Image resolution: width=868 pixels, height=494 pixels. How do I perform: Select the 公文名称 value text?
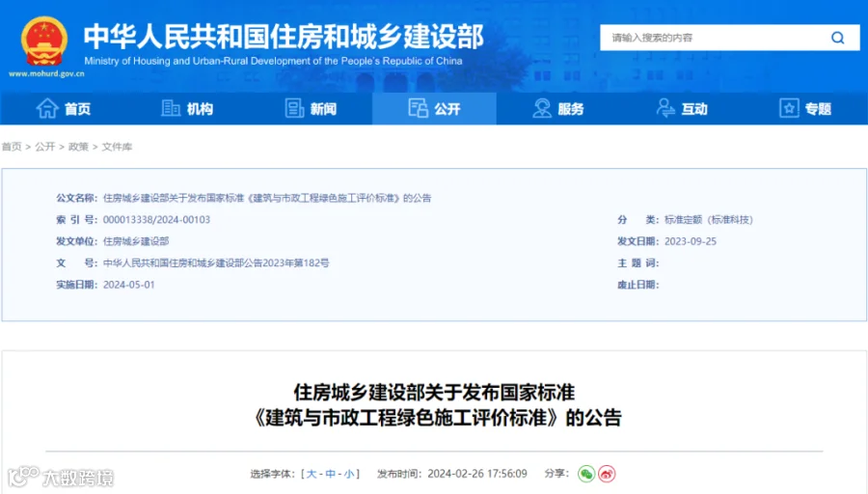[x=267, y=198]
